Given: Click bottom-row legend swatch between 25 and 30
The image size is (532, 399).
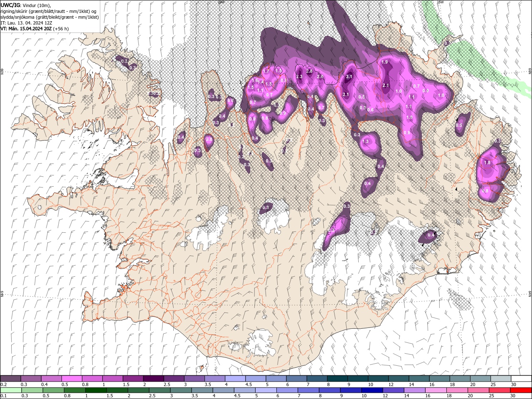Looking at the screenshot, I should tap(499, 390).
